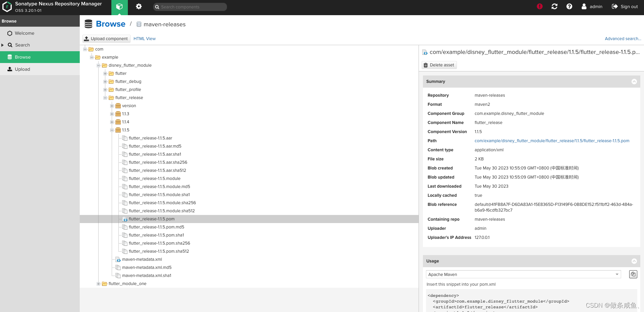The width and height of the screenshot is (644, 312).
Task: Open the Apache Maven usage dropdown
Action: [523, 274]
